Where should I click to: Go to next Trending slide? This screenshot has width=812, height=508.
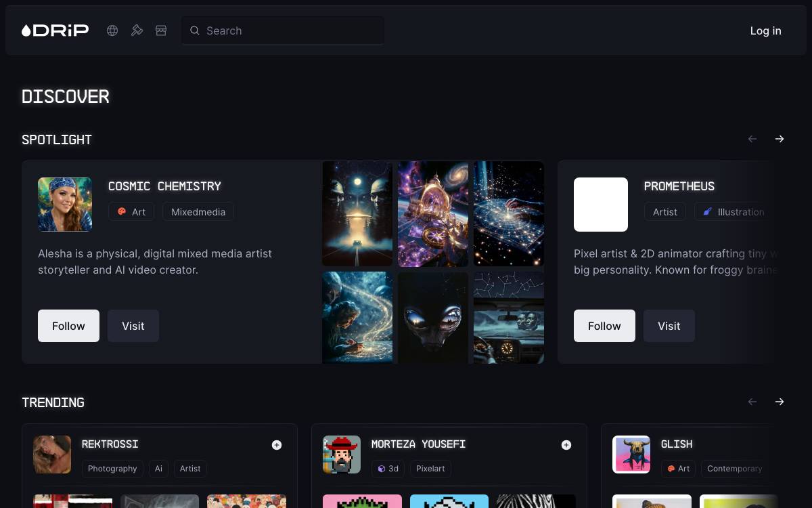click(780, 402)
